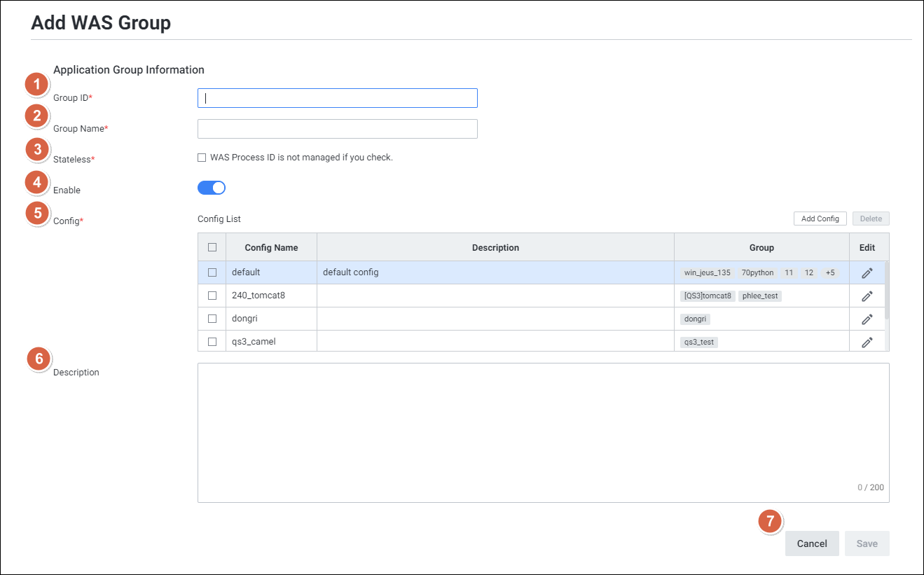Click the Add Config button
The height and width of the screenshot is (575, 924).
coord(820,219)
